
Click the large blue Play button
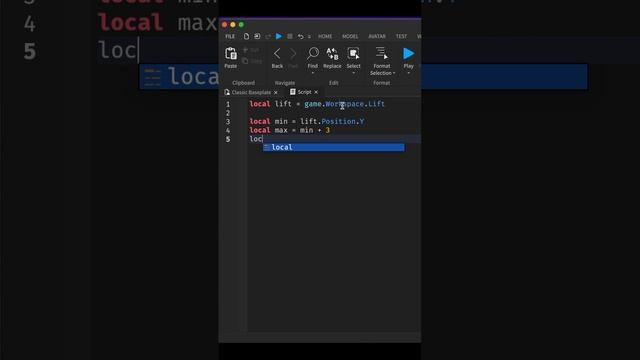[408, 53]
